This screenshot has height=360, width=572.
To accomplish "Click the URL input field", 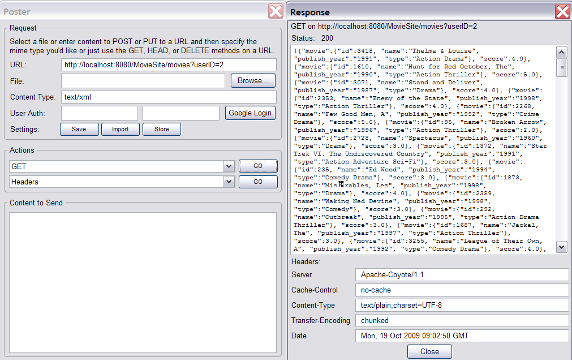I will [169, 65].
